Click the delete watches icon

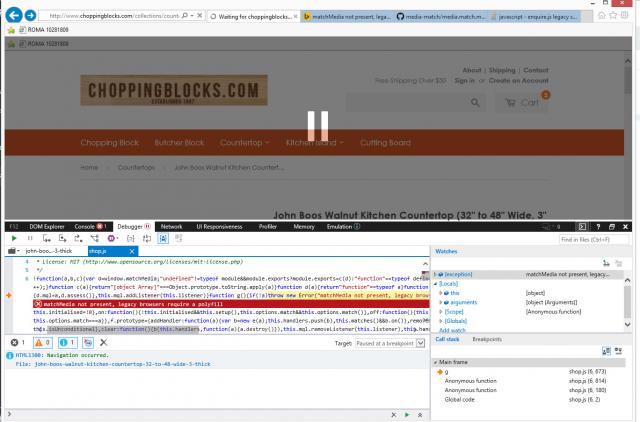(x=619, y=264)
